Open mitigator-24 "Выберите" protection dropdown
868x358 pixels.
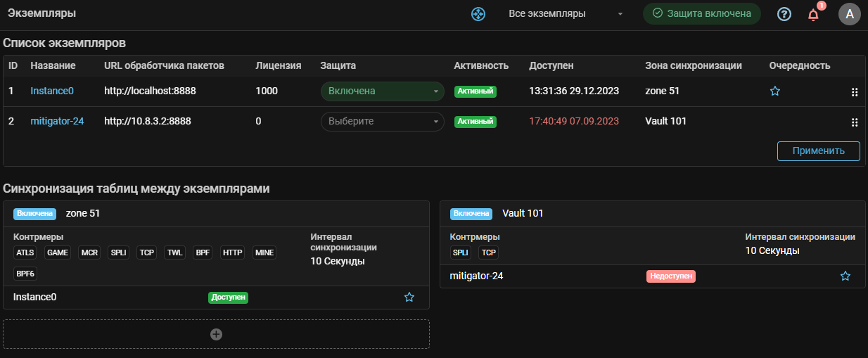point(382,122)
